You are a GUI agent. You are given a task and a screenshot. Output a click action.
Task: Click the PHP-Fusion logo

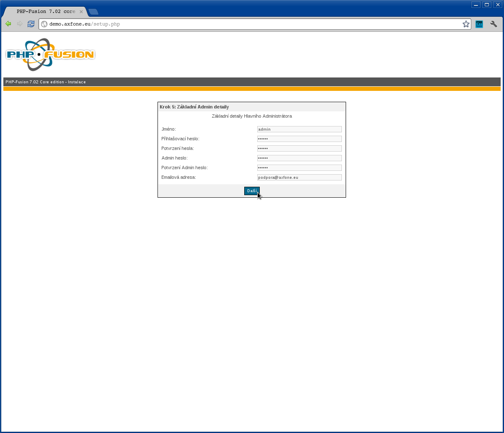pyautogui.click(x=50, y=54)
